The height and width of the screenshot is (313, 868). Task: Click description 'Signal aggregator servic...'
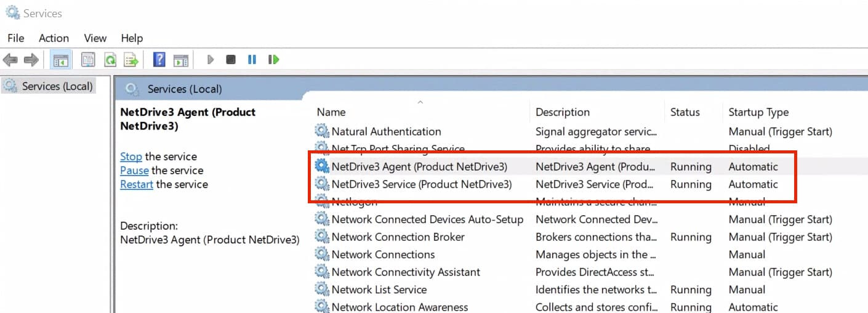(596, 131)
